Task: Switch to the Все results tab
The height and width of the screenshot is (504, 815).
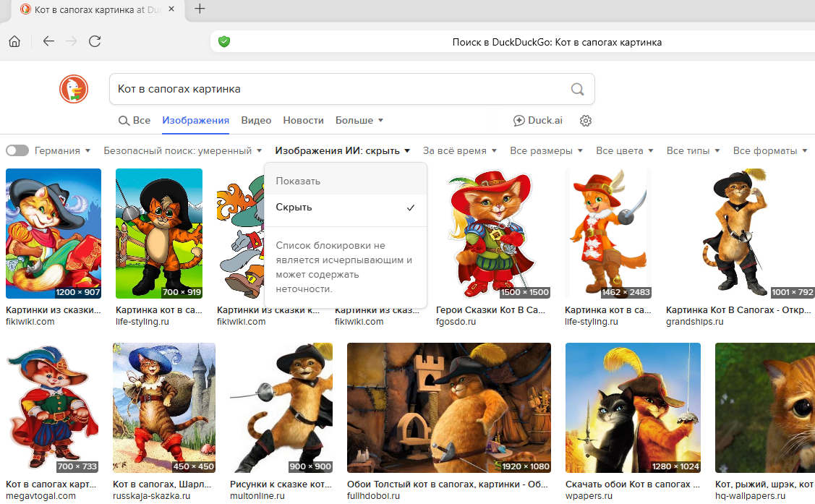Action: (135, 121)
